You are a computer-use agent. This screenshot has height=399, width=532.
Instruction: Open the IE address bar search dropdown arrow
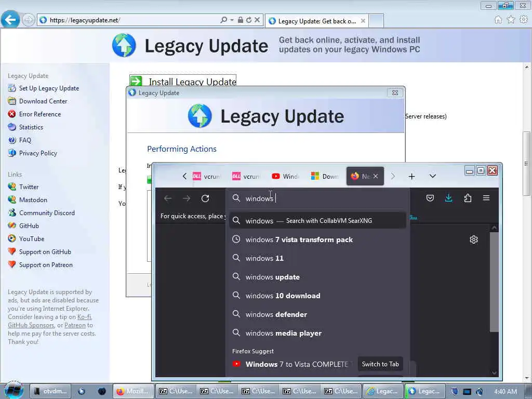pos(232,20)
